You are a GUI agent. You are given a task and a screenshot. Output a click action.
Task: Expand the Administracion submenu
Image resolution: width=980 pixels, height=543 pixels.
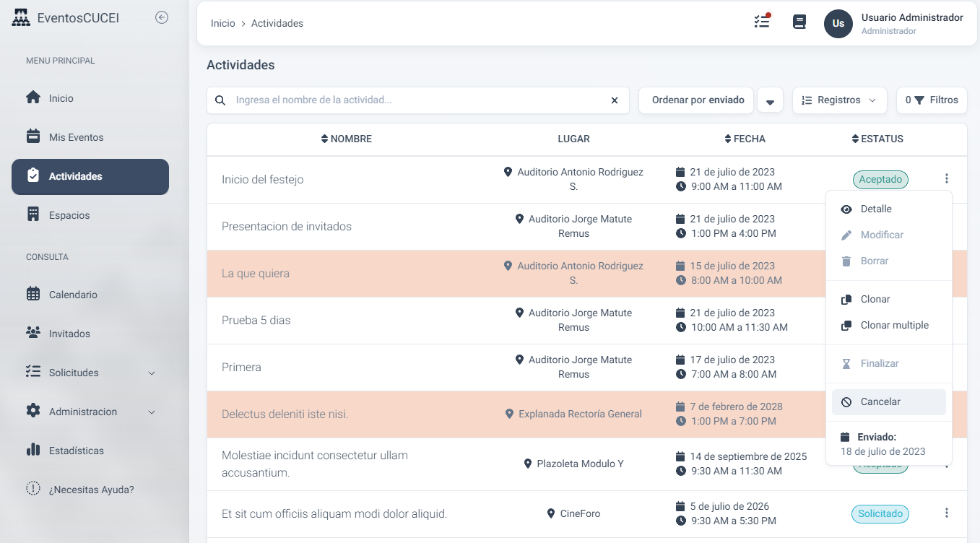coord(81,411)
